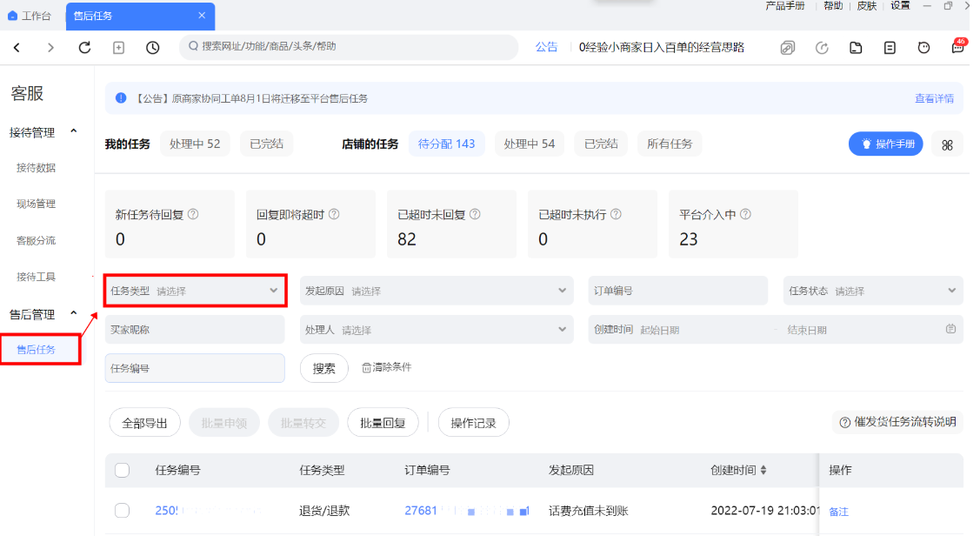Open 产品手册 in top menu
Screen dimensions: 980x536
(785, 5)
